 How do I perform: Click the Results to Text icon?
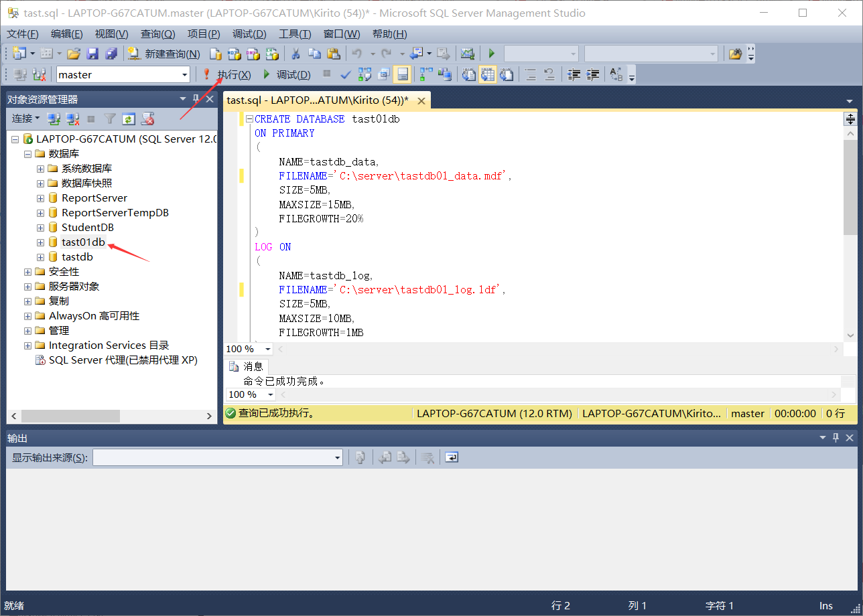click(469, 74)
